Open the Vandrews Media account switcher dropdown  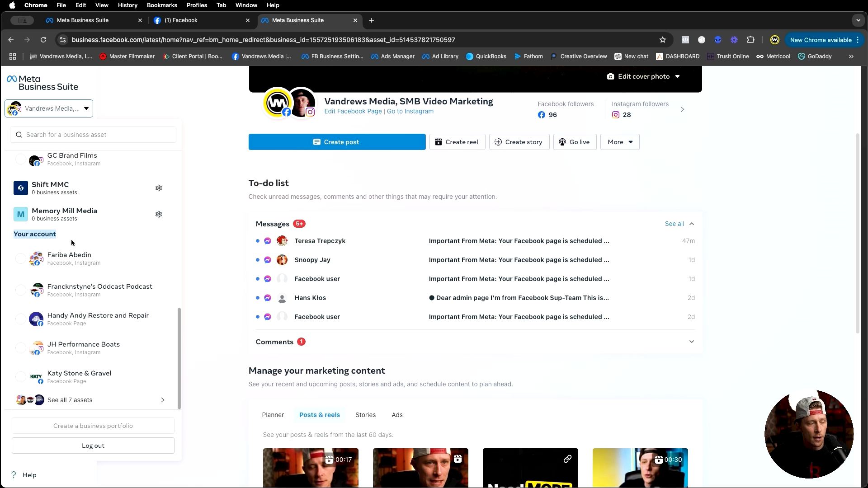pos(49,108)
